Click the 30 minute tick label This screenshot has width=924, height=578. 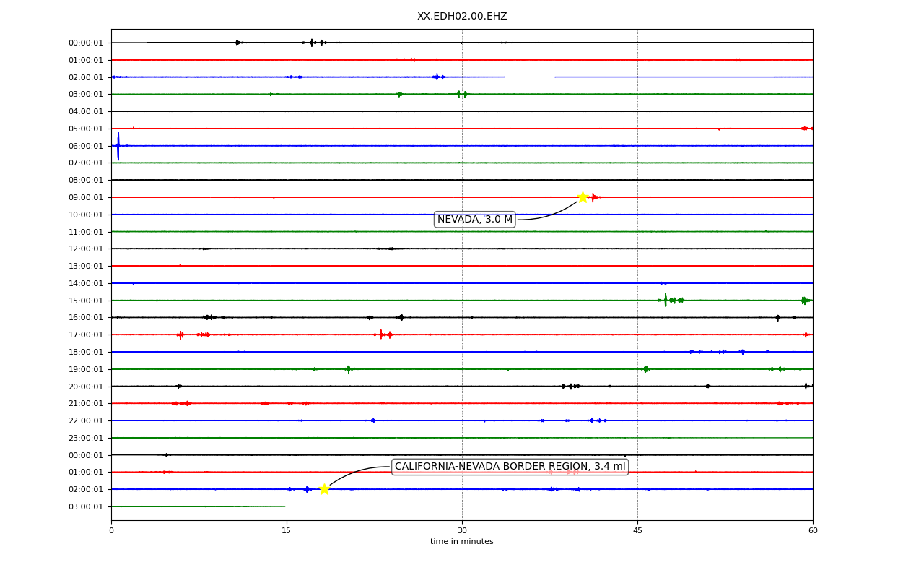point(462,531)
